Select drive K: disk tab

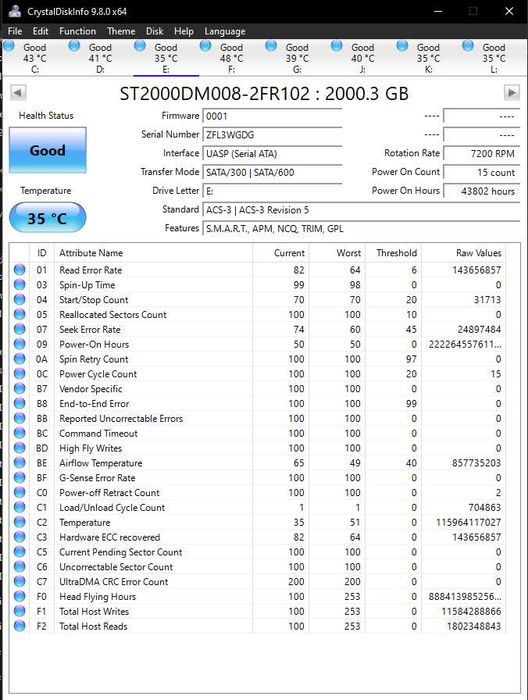[x=428, y=58]
